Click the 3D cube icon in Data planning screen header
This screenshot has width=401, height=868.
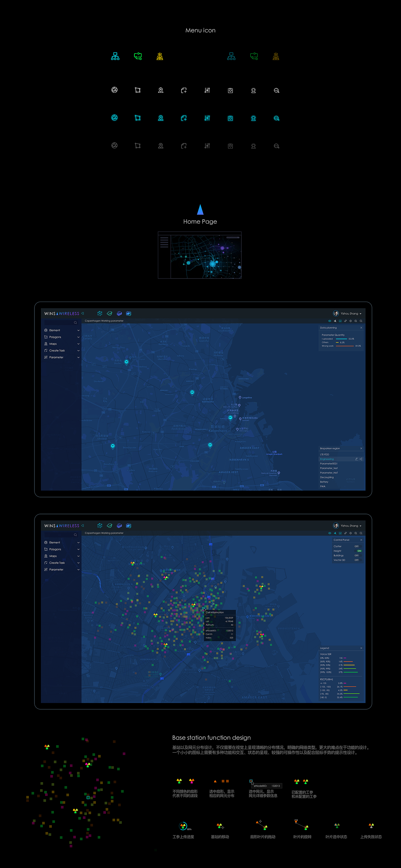(100, 313)
